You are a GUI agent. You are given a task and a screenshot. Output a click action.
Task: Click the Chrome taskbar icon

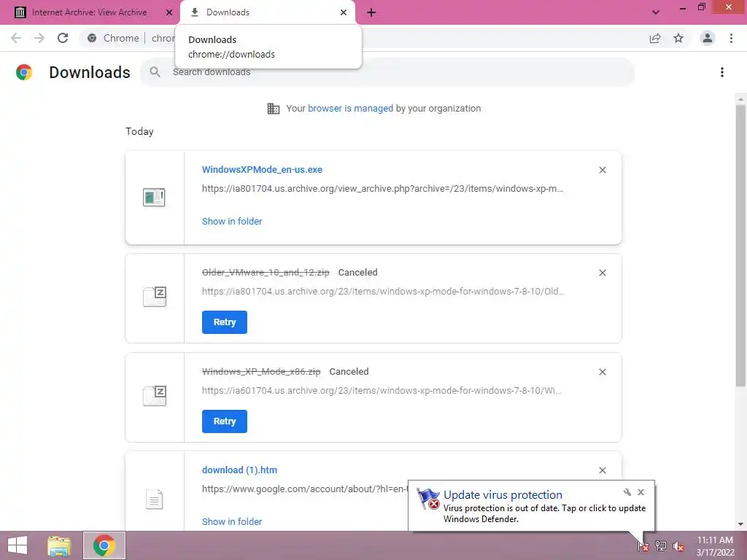click(x=104, y=545)
